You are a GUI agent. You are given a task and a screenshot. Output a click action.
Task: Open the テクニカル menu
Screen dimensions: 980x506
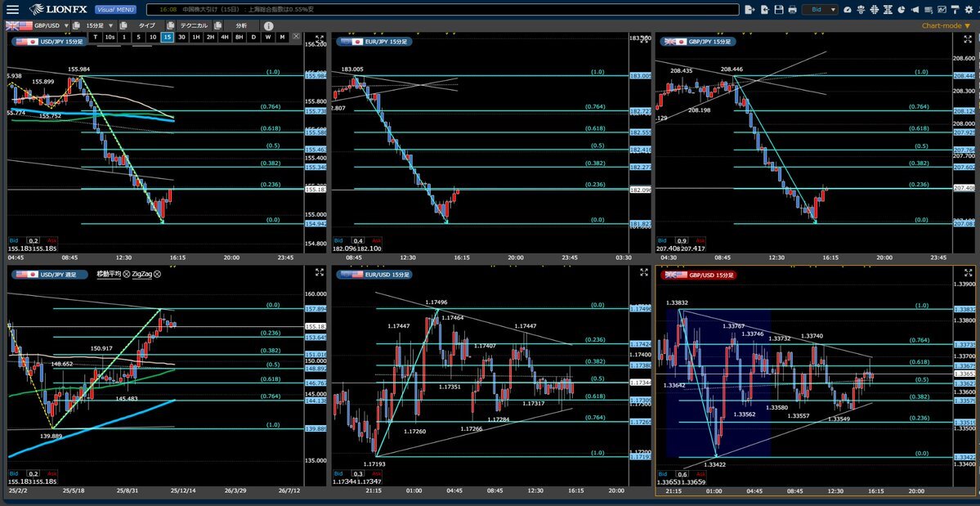(x=193, y=25)
